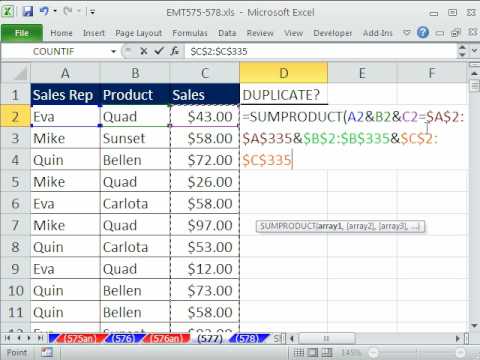Viewport: 480px width, 360px height.
Task: Click the array1 argument in SUMPRODUCT tooltip
Action: point(330,227)
